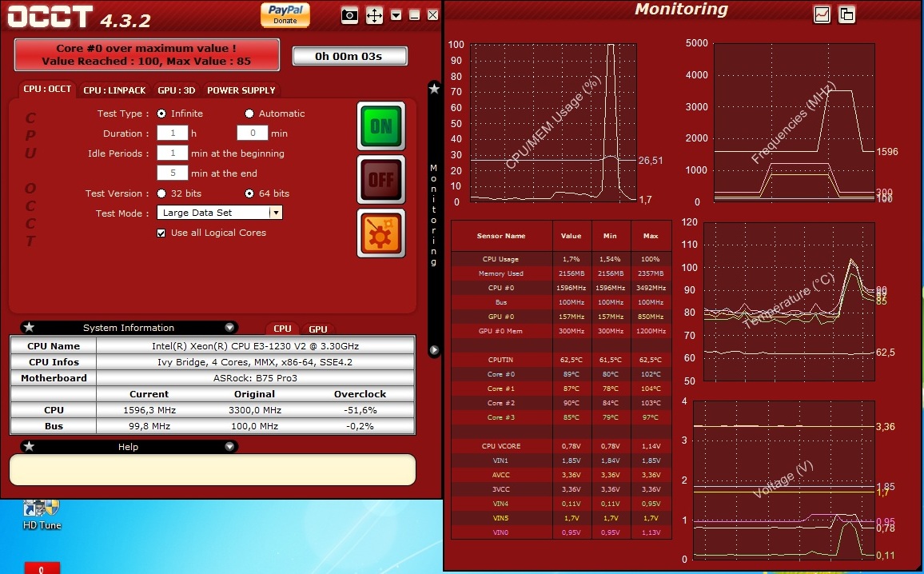Image resolution: width=924 pixels, height=574 pixels.
Task: Click the PayPal Donate button
Action: pos(285,14)
